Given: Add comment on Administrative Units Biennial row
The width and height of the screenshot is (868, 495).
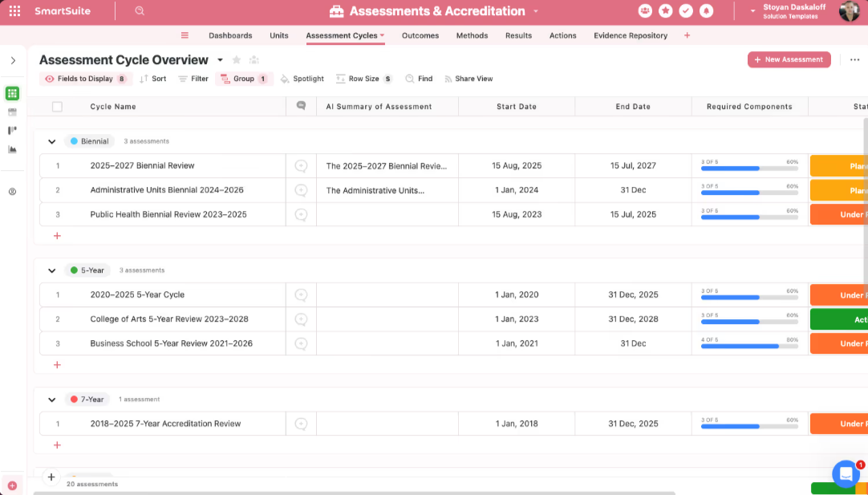Looking at the screenshot, I should coord(301,190).
